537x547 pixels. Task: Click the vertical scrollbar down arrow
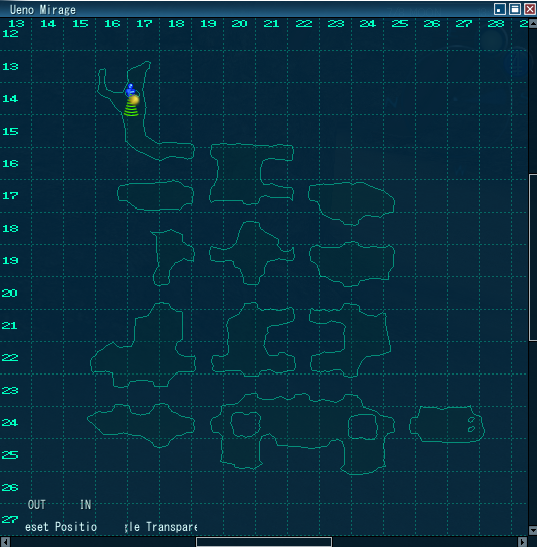click(x=533, y=530)
